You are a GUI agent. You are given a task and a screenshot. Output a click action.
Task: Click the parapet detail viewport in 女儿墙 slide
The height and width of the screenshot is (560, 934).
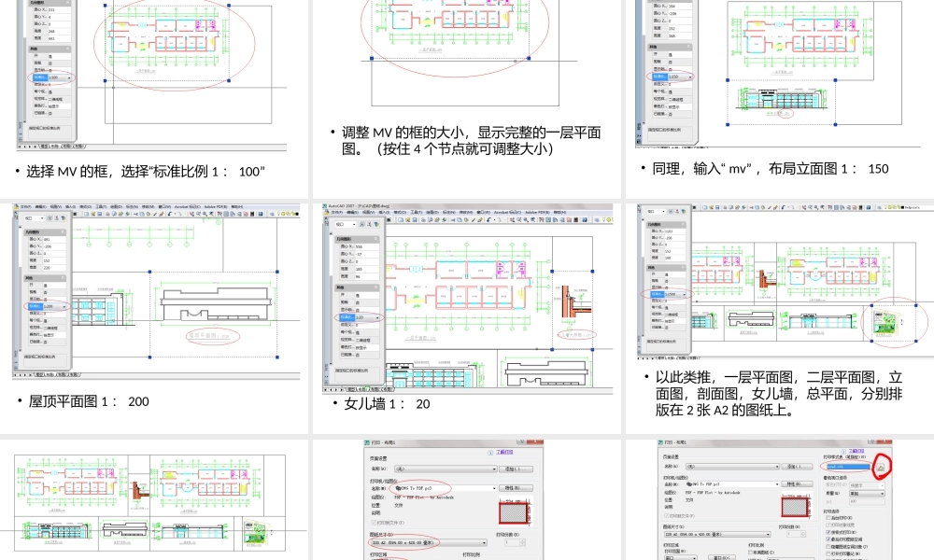[x=572, y=310]
